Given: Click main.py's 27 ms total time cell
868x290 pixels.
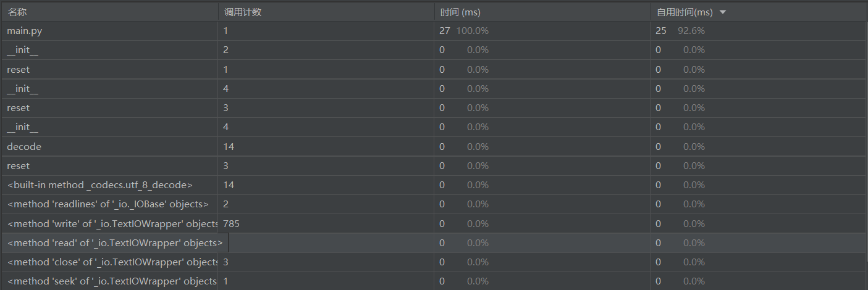Looking at the screenshot, I should coord(445,31).
